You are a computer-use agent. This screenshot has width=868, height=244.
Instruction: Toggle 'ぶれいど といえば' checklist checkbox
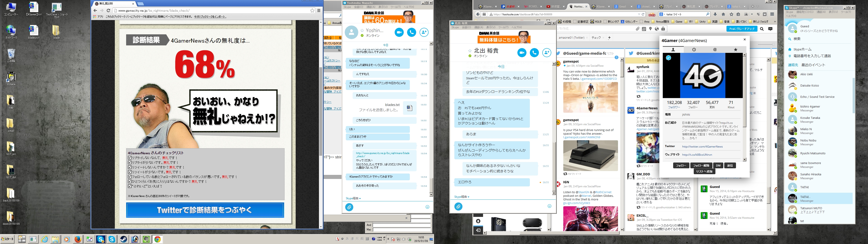[130, 186]
